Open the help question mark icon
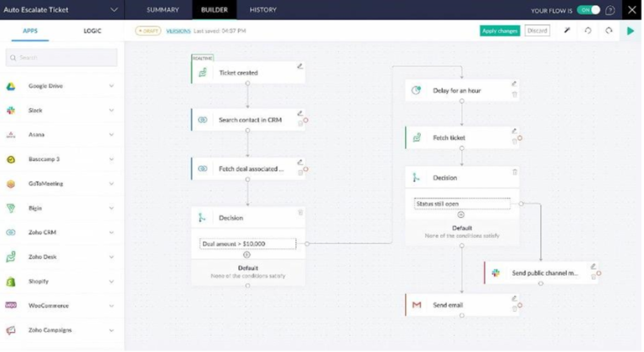644x352 pixels. (x=610, y=10)
